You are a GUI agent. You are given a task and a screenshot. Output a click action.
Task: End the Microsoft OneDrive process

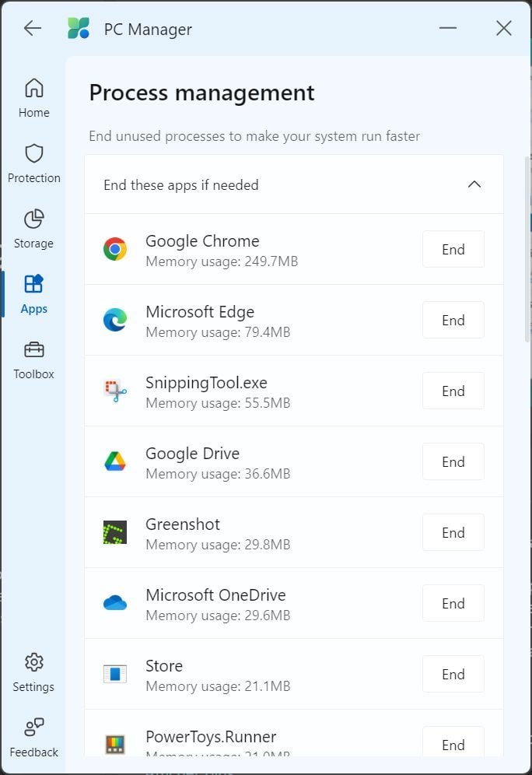453,603
